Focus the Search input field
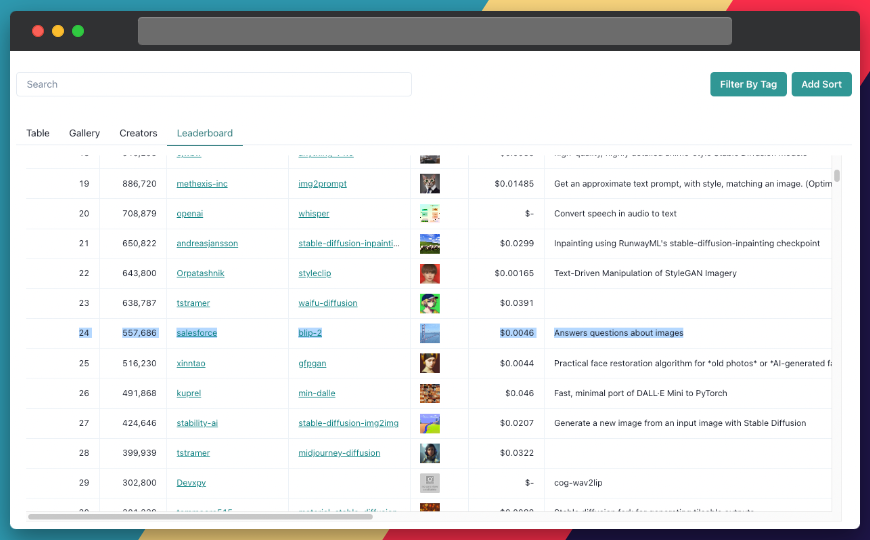The image size is (870, 540). tap(214, 84)
